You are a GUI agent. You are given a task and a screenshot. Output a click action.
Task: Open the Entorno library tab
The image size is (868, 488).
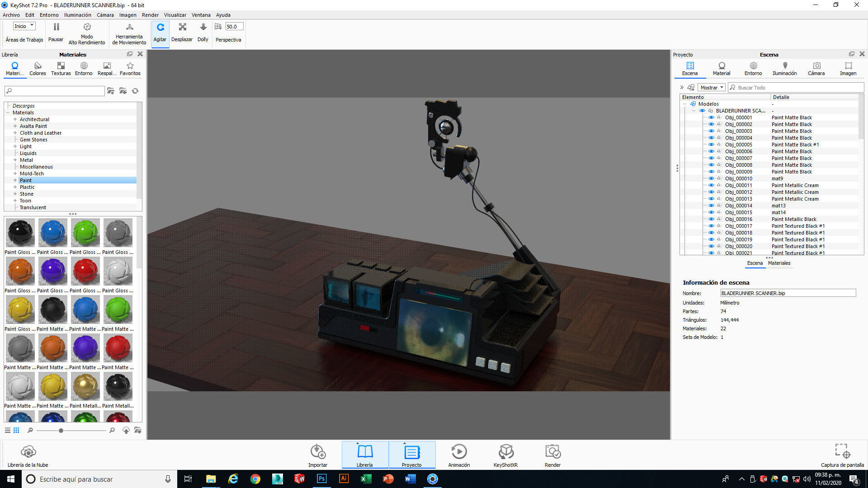(x=84, y=69)
